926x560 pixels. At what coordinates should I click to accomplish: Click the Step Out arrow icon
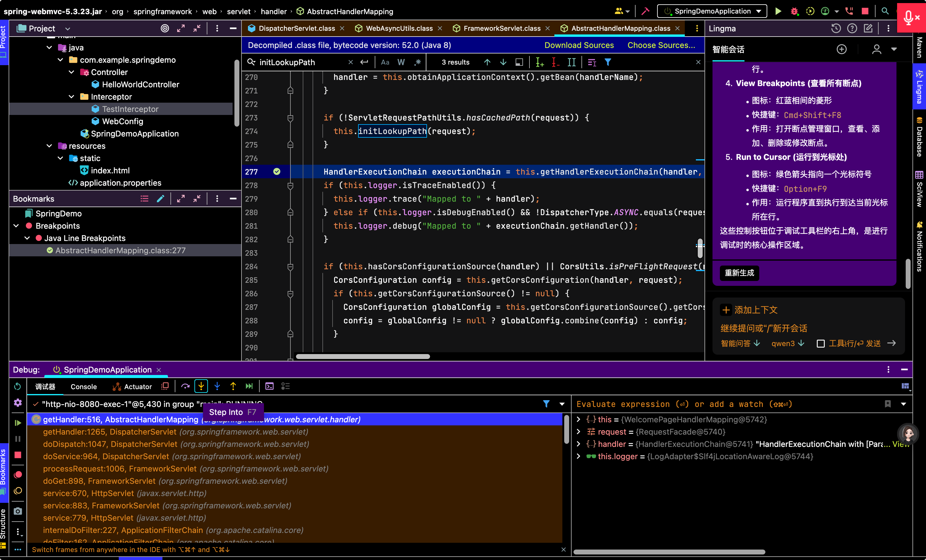pos(233,386)
